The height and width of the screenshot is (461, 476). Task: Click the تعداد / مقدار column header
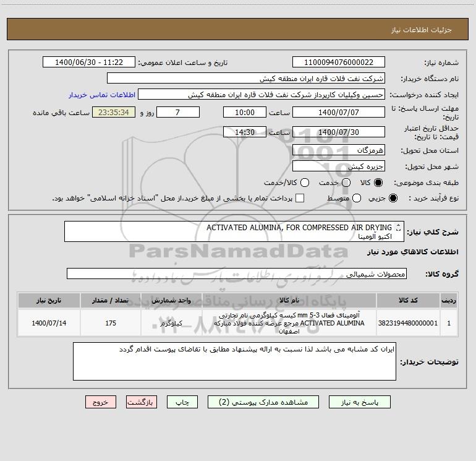point(111,300)
